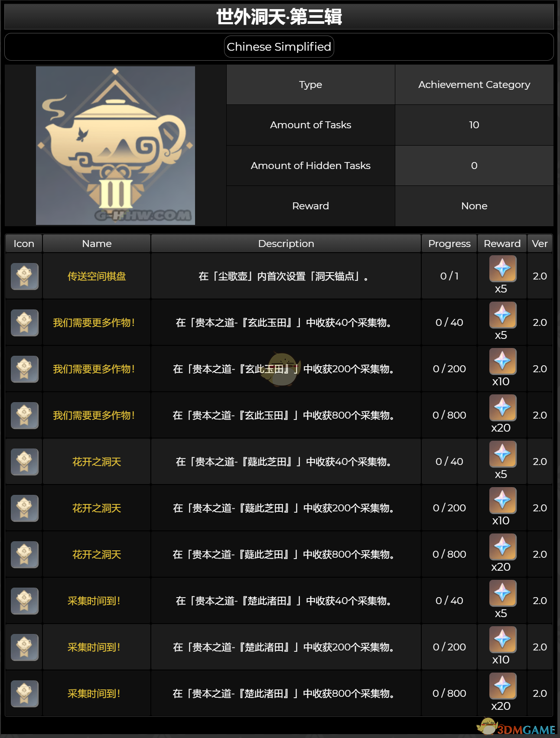The image size is (560, 738).
Task: Select the Chinese Simplified language tab
Action: [x=279, y=46]
